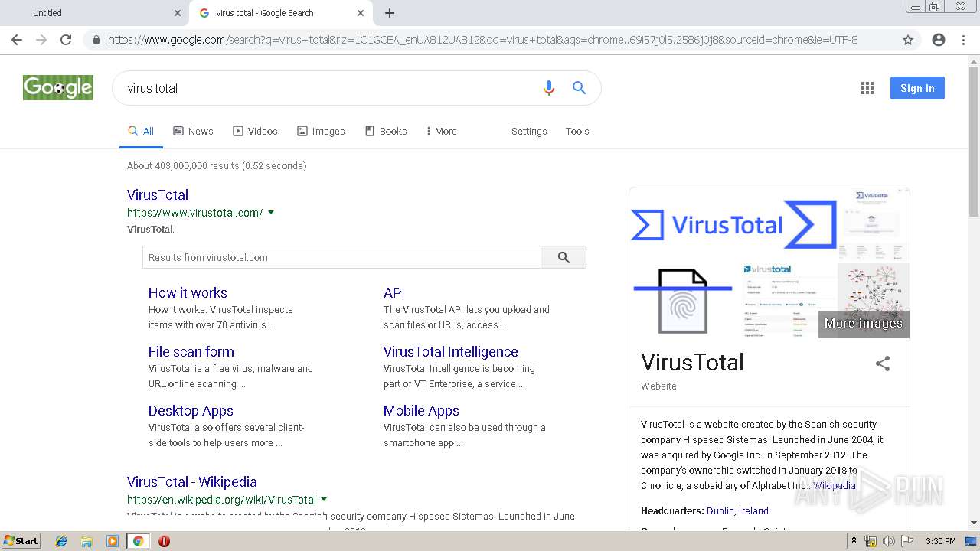
Task: Open the Dublin, Ireland headquarters link
Action: click(737, 511)
